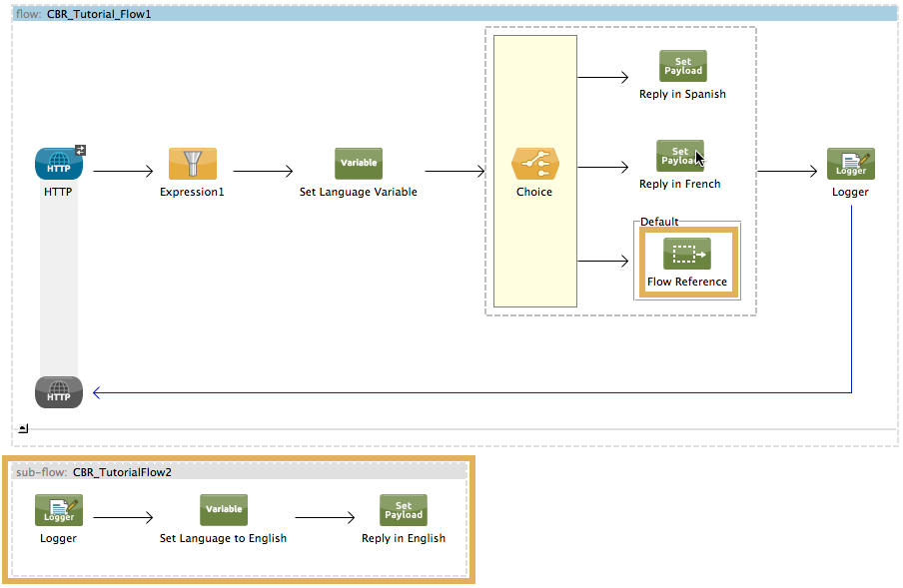This screenshot has height=588, width=903.
Task: Click the Logger icon in the sub-flow
Action: [59, 510]
